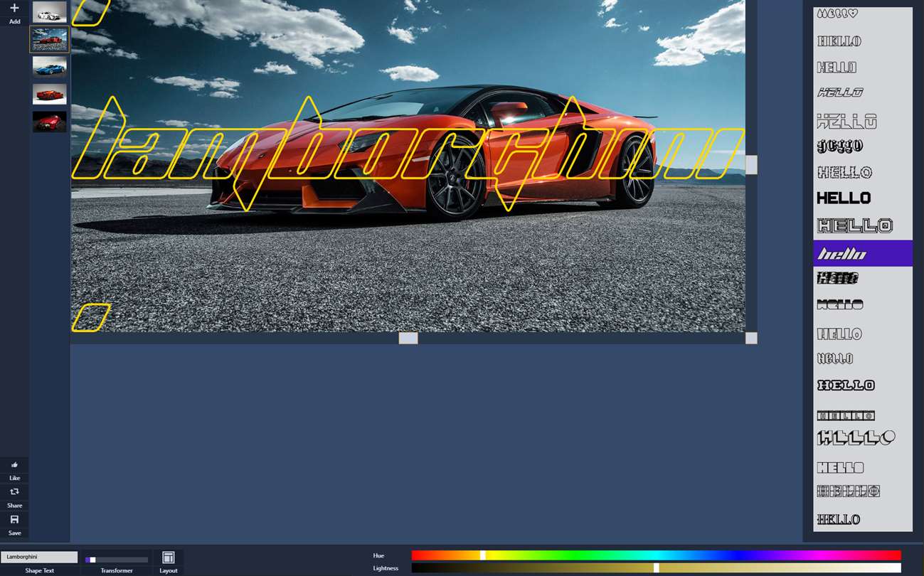Select the white car thumbnail
The image size is (924, 576).
click(x=49, y=12)
